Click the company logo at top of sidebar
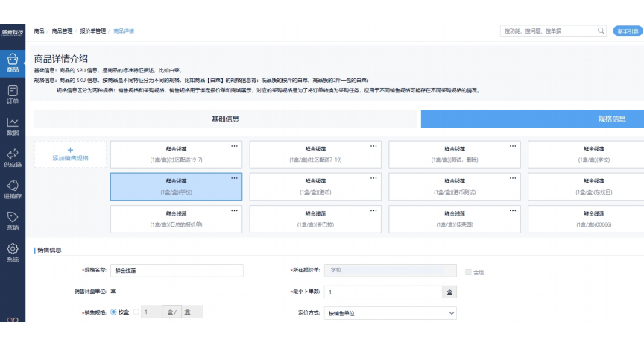Image resolution: width=644 pixels, height=346 pixels. tap(13, 32)
